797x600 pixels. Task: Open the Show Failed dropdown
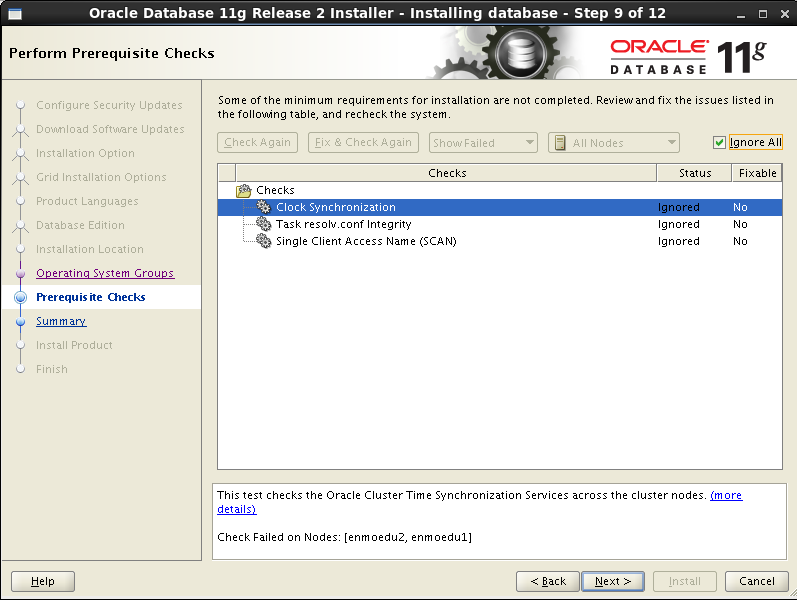(483, 143)
